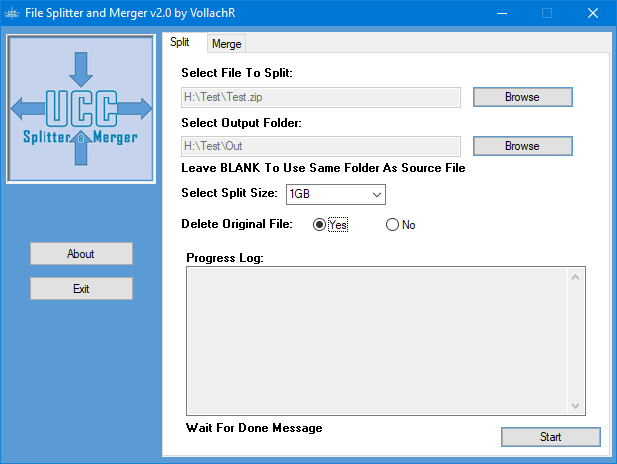Select Yes for Delete Original File

tap(319, 225)
